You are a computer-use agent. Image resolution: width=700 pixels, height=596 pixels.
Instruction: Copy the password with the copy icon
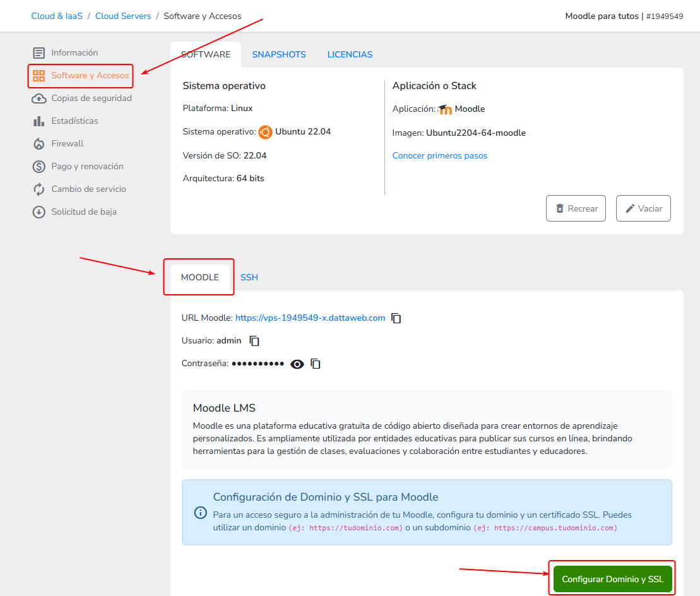pyautogui.click(x=316, y=364)
